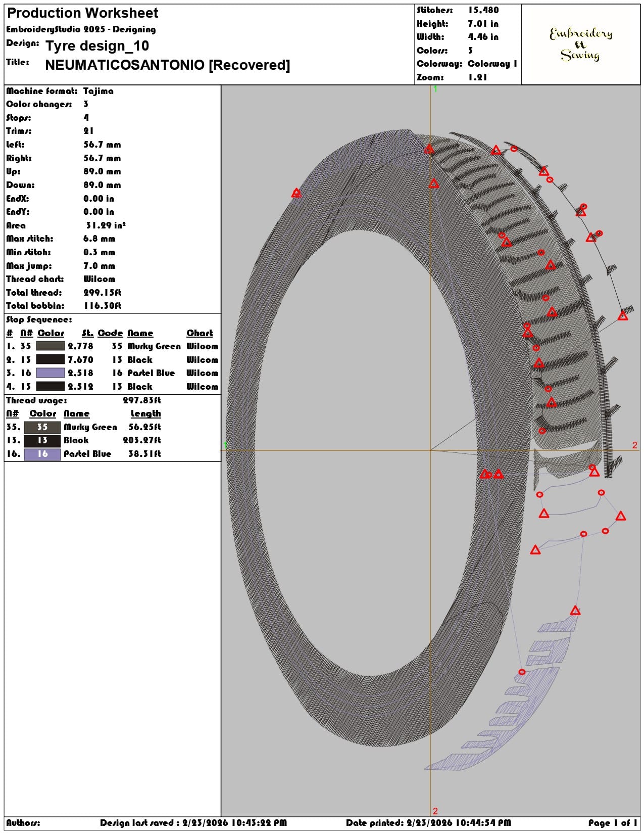Click the 'Date printed' timestamp
The height and width of the screenshot is (834, 644).
pos(429,823)
